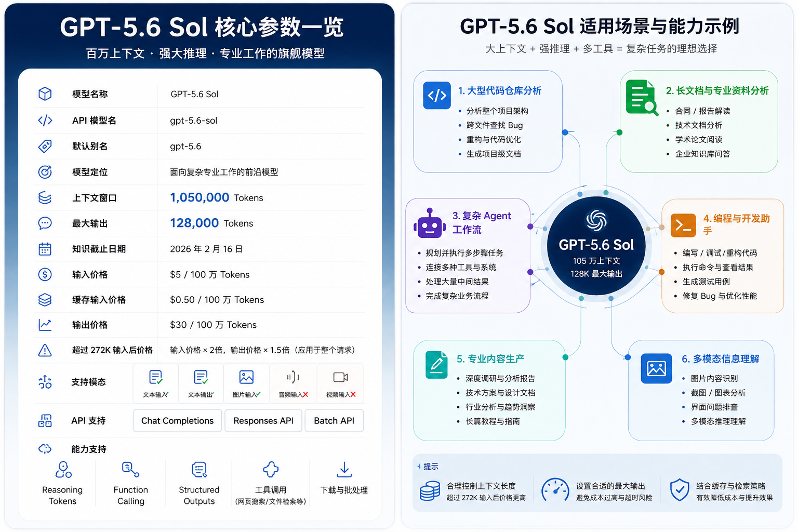Click the 企业知识库问答 bullet
Screen dimensions: 798x532
pyautogui.click(x=702, y=154)
